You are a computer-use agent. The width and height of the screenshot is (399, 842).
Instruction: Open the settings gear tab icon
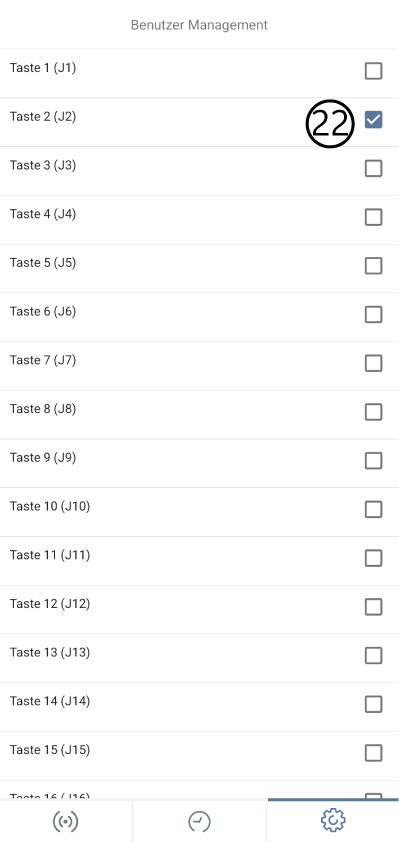click(333, 820)
